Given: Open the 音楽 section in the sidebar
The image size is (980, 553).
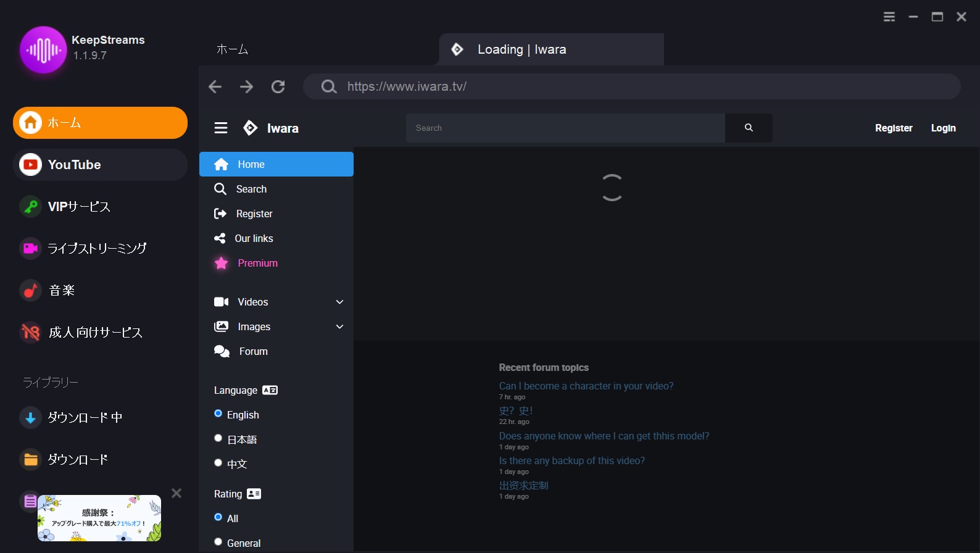Looking at the screenshot, I should click(100, 290).
